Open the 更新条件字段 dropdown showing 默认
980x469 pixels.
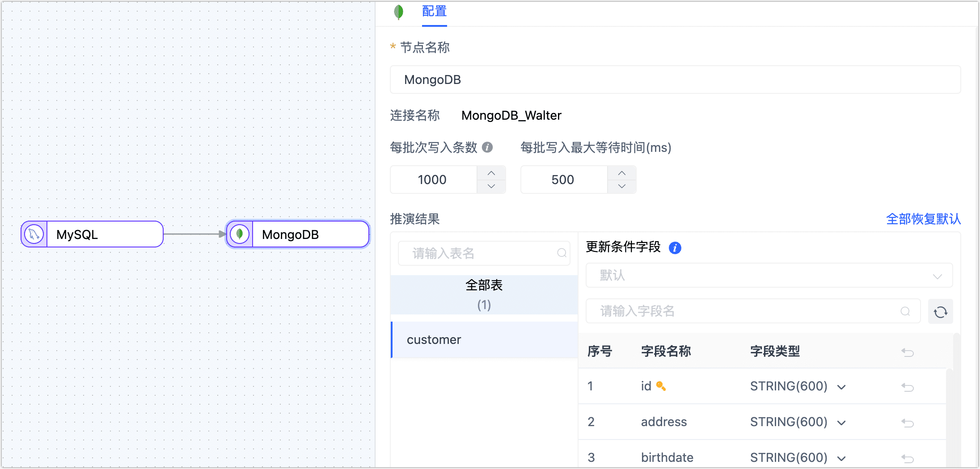pyautogui.click(x=769, y=276)
